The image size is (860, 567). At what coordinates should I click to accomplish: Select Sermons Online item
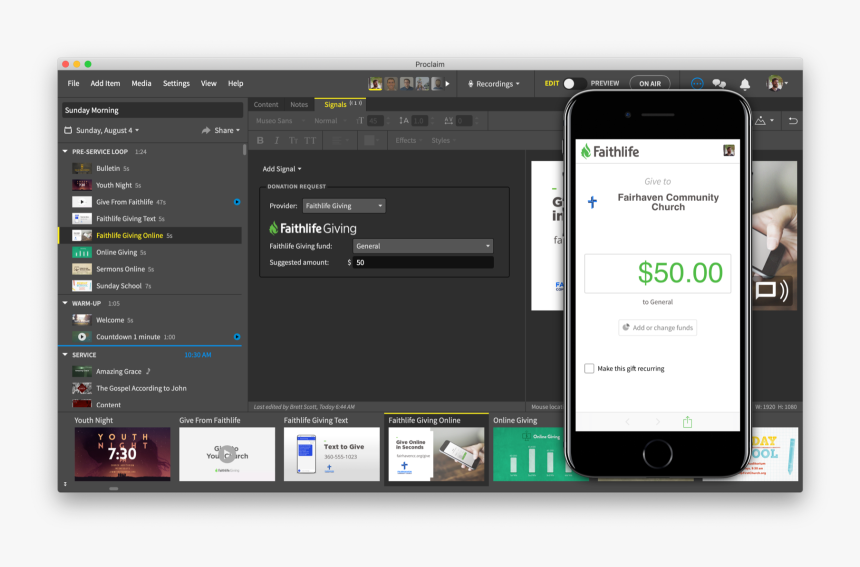pyautogui.click(x=151, y=269)
